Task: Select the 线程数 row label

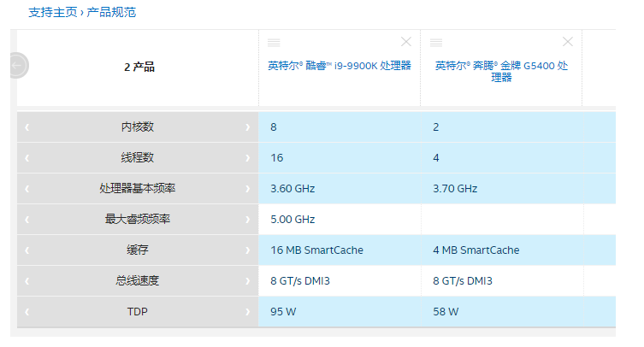Action: pyautogui.click(x=138, y=158)
